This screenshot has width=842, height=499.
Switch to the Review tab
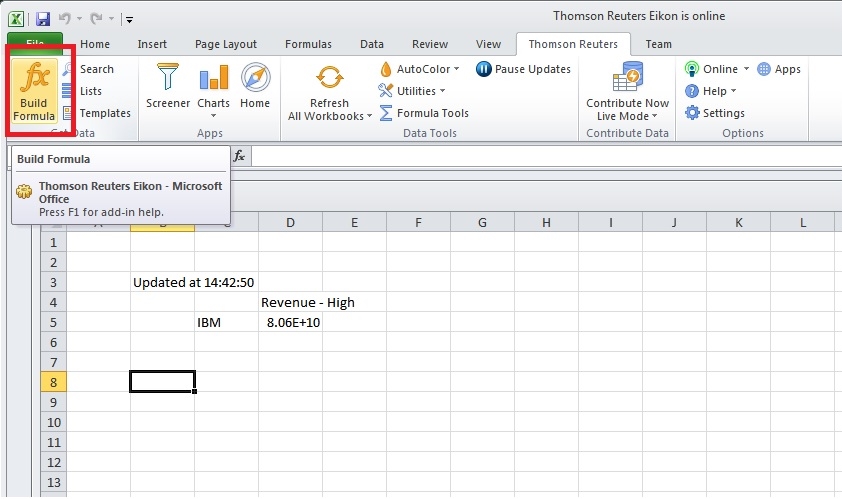(x=430, y=44)
